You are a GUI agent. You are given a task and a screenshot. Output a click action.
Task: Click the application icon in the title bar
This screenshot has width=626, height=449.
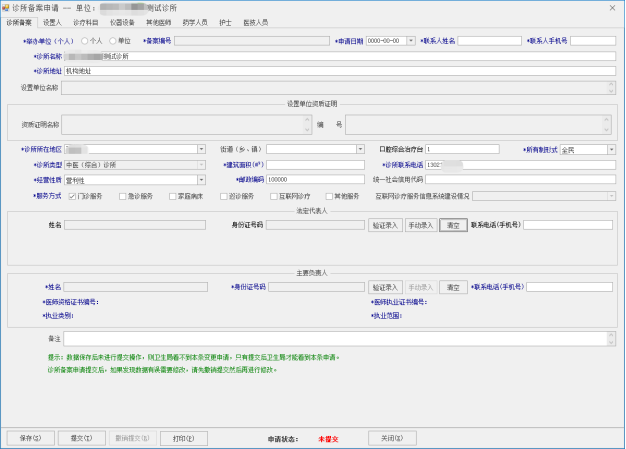click(x=5, y=8)
